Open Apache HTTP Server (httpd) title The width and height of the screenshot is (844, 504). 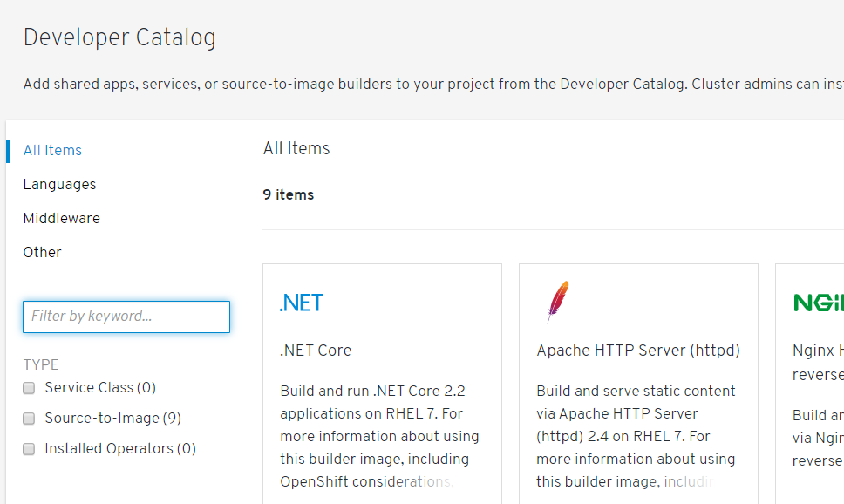[637, 351]
